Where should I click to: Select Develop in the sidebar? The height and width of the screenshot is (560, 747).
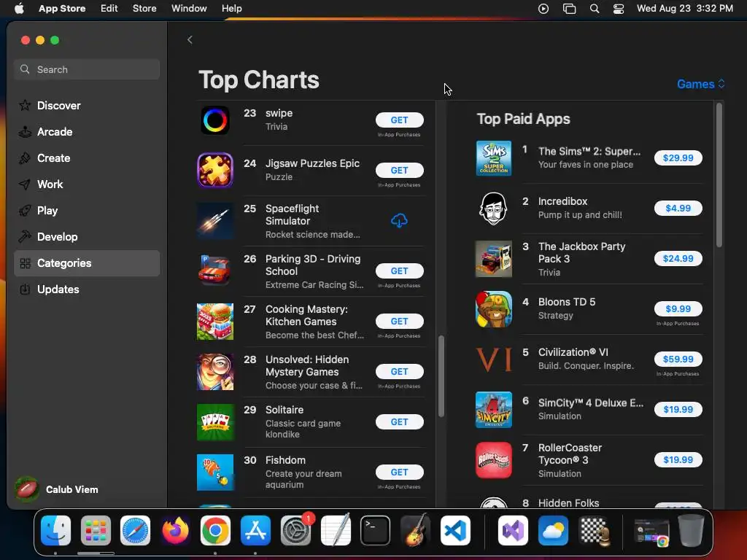click(87, 237)
